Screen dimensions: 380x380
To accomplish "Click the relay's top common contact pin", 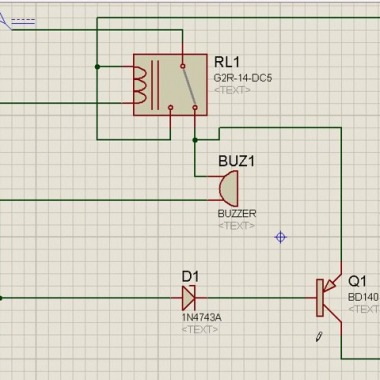I will [x=183, y=66].
